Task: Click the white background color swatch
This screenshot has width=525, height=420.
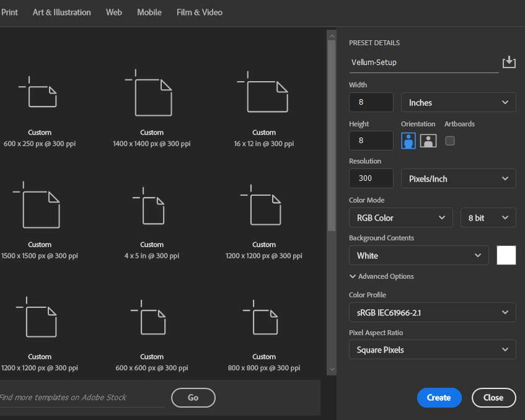Action: coord(506,255)
